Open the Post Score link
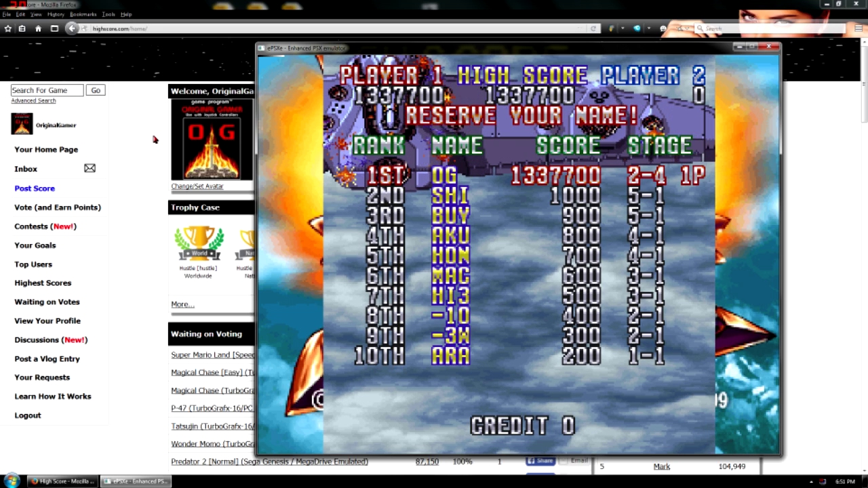 click(35, 188)
